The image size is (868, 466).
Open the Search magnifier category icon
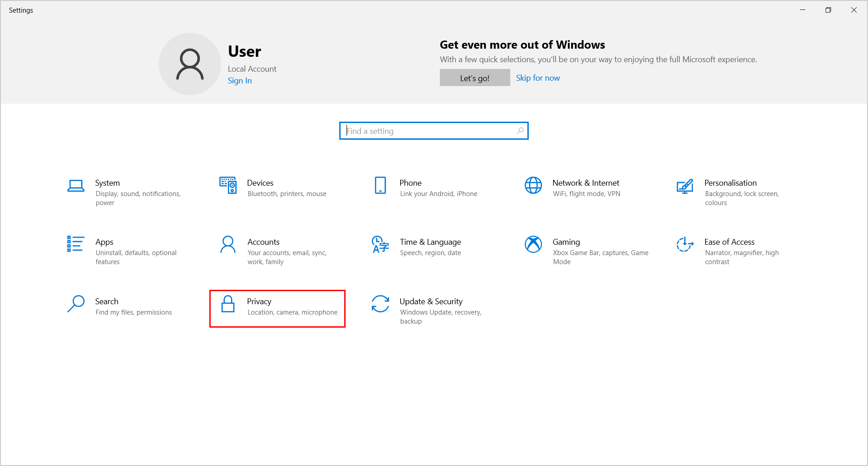click(76, 304)
